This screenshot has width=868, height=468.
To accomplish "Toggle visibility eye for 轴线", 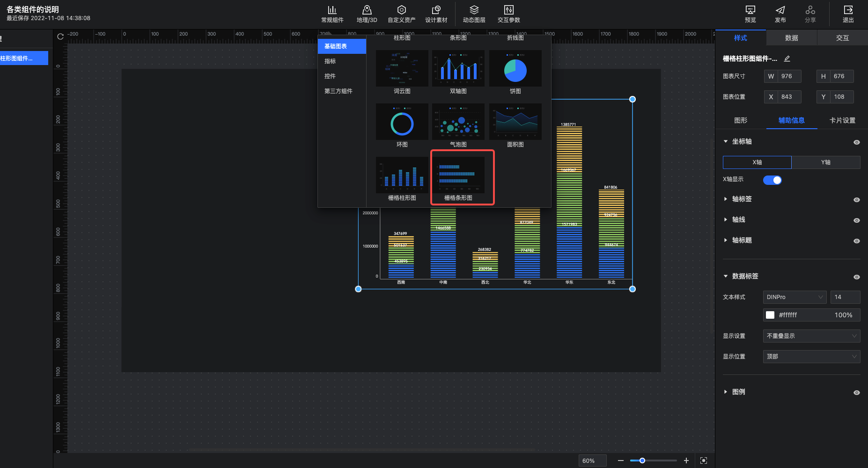I will pos(856,220).
